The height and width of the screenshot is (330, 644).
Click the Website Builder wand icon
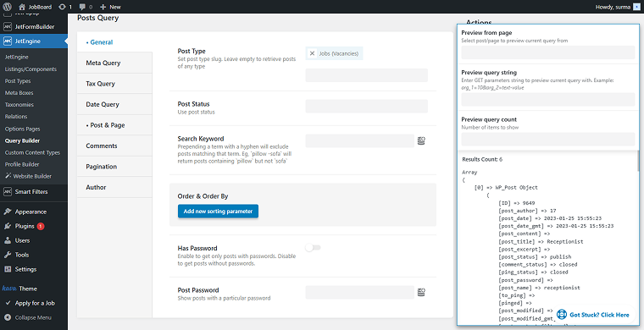point(8,176)
